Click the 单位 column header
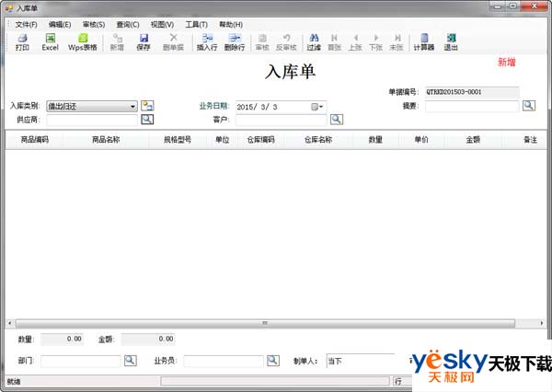This screenshot has height=392, width=552. pyautogui.click(x=222, y=140)
